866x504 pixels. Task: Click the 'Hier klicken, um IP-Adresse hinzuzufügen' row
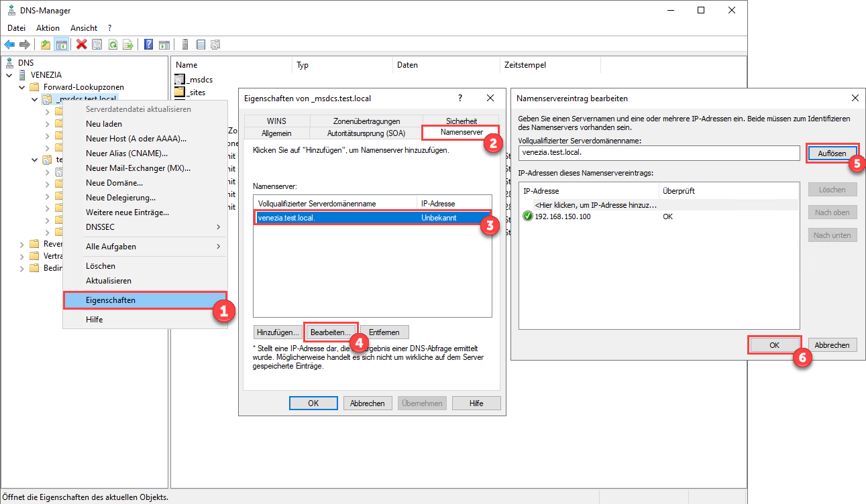[659, 205]
